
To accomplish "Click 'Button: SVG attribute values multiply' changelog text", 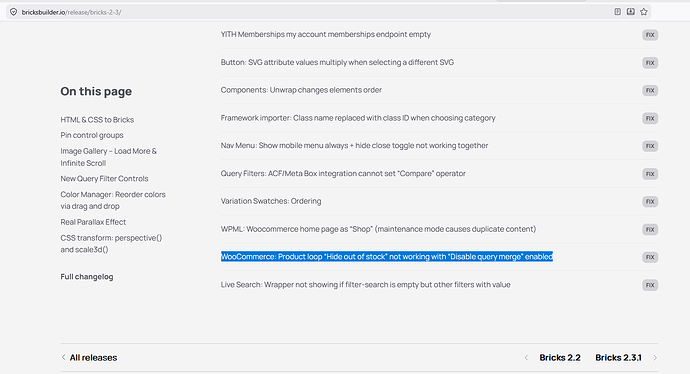I will 337,62.
